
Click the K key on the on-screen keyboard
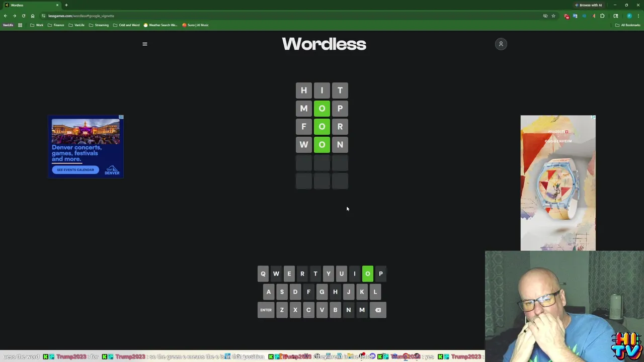362,292
